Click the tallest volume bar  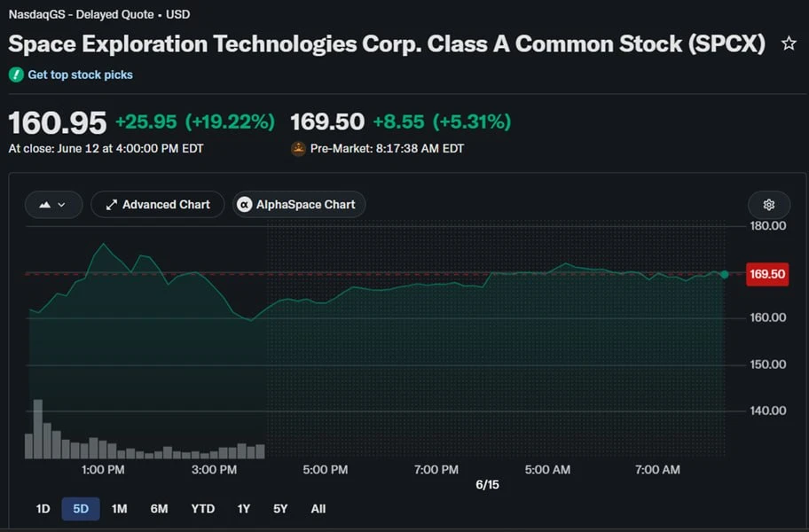point(37,429)
